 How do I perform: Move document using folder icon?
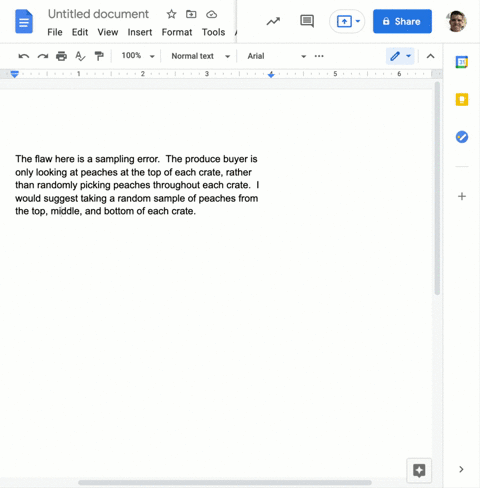pos(191,14)
